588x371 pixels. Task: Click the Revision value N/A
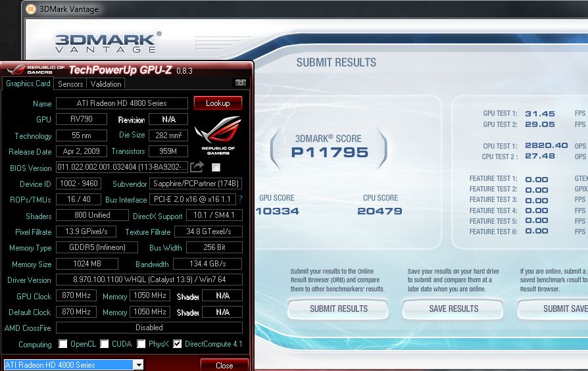click(168, 119)
